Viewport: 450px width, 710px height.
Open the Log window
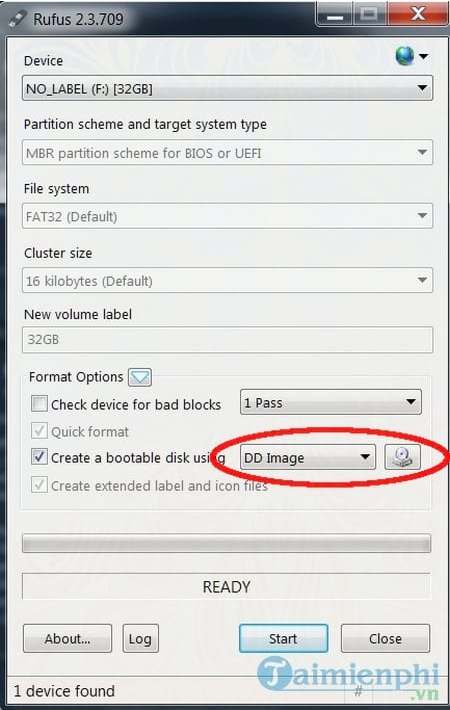coord(140,638)
